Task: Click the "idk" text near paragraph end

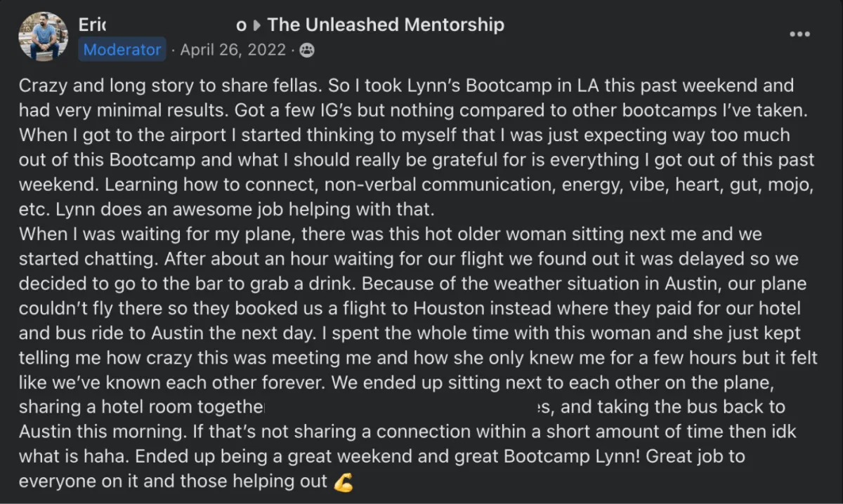Action: [784, 431]
